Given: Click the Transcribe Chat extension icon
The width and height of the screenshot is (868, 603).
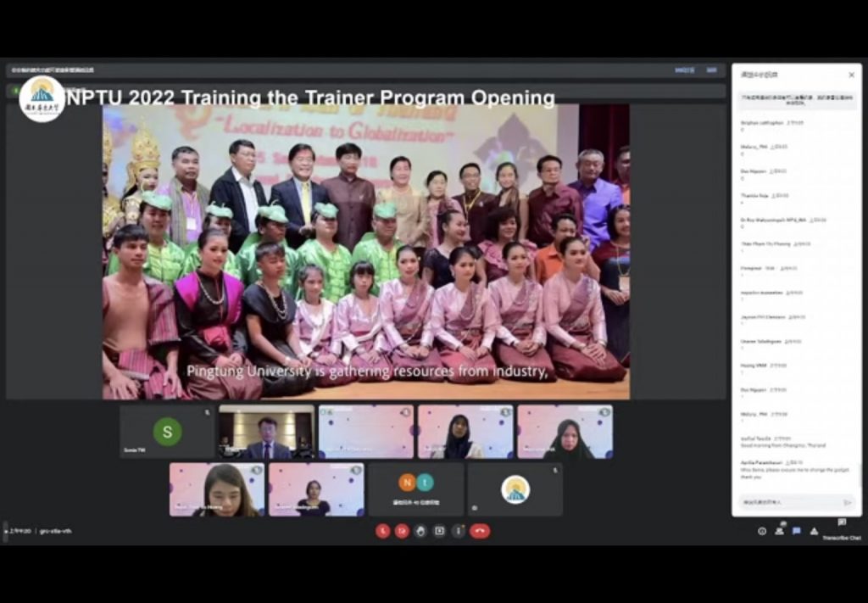Looking at the screenshot, I should [x=841, y=523].
